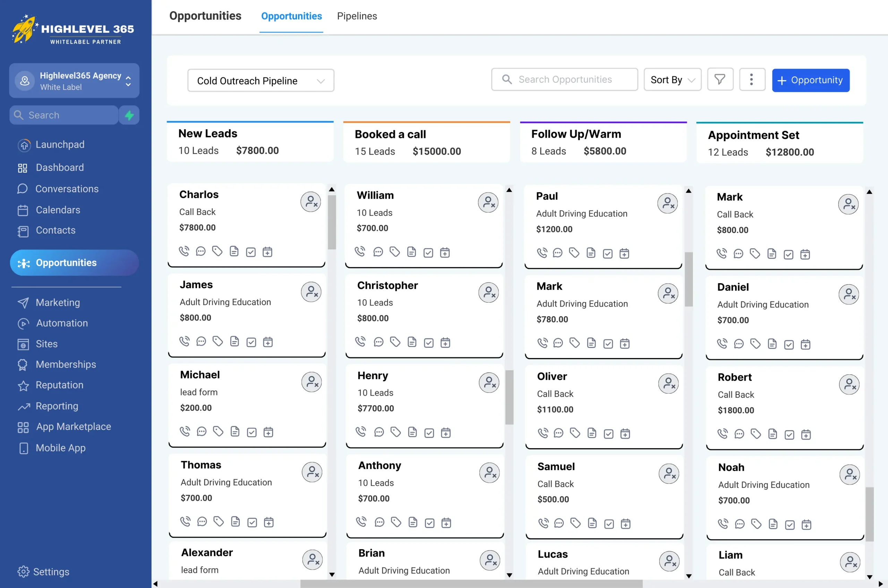Click the blue + Opportunity button

pos(810,80)
